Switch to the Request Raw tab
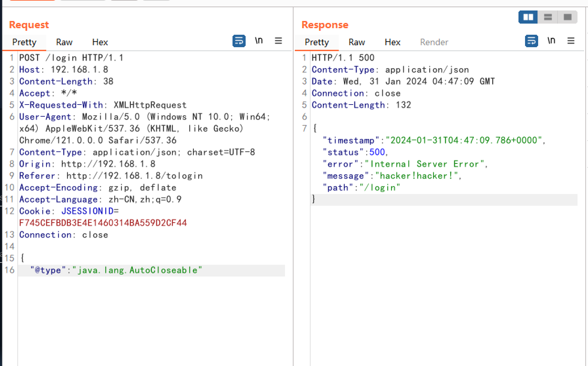 (x=64, y=42)
